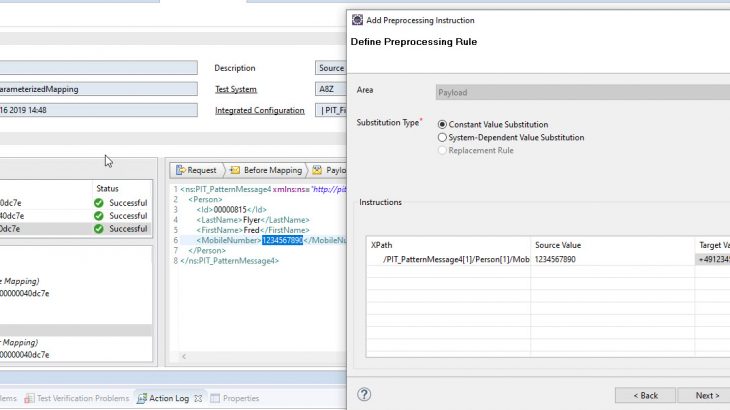Click highlighted 1234567890 in the XML payload

click(282, 240)
